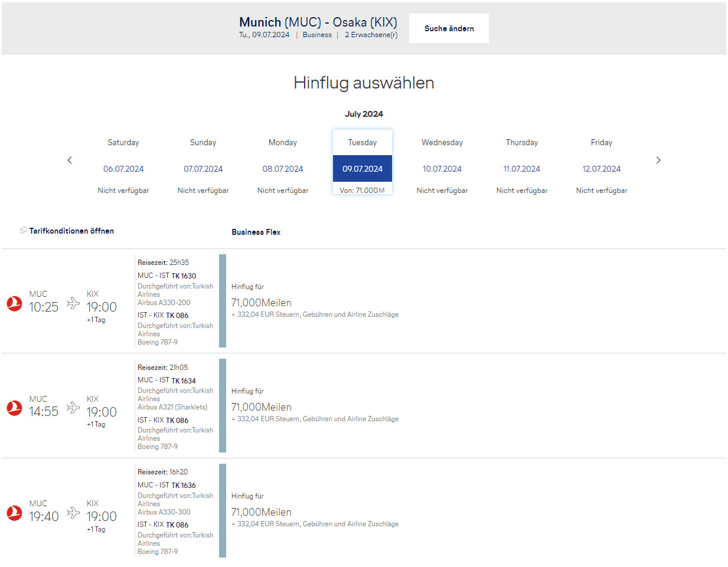
Task: Click TK 086 in the 25h35 itinerary
Action: [x=177, y=315]
